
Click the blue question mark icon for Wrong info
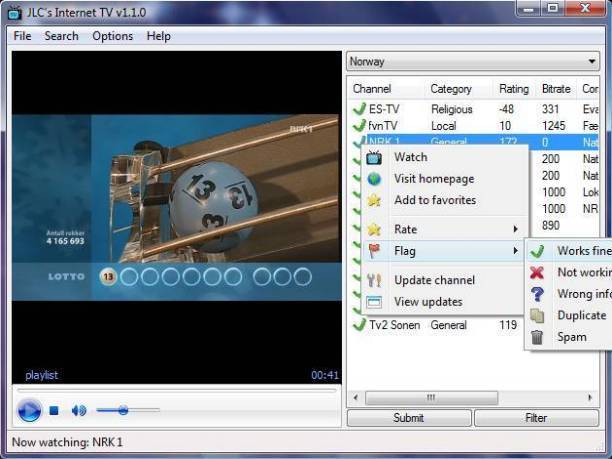tap(537, 294)
